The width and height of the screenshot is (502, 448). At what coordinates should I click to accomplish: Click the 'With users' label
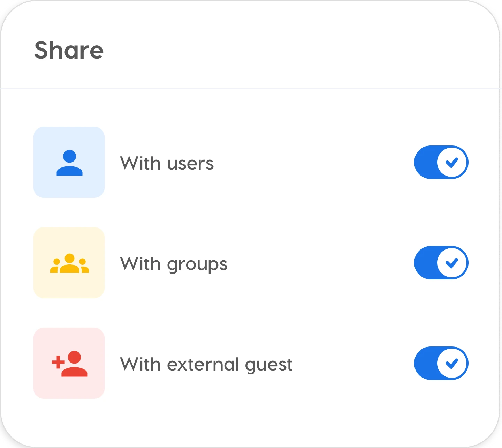tap(167, 163)
